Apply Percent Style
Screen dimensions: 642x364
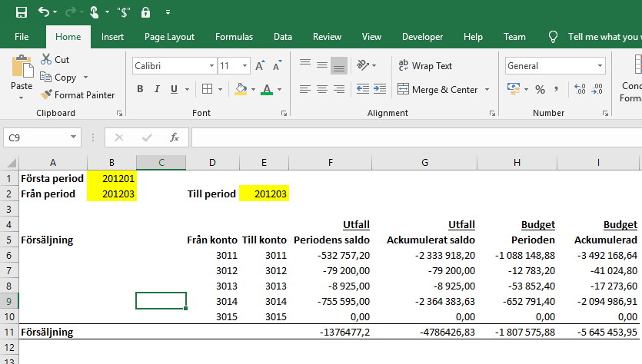[x=540, y=89]
